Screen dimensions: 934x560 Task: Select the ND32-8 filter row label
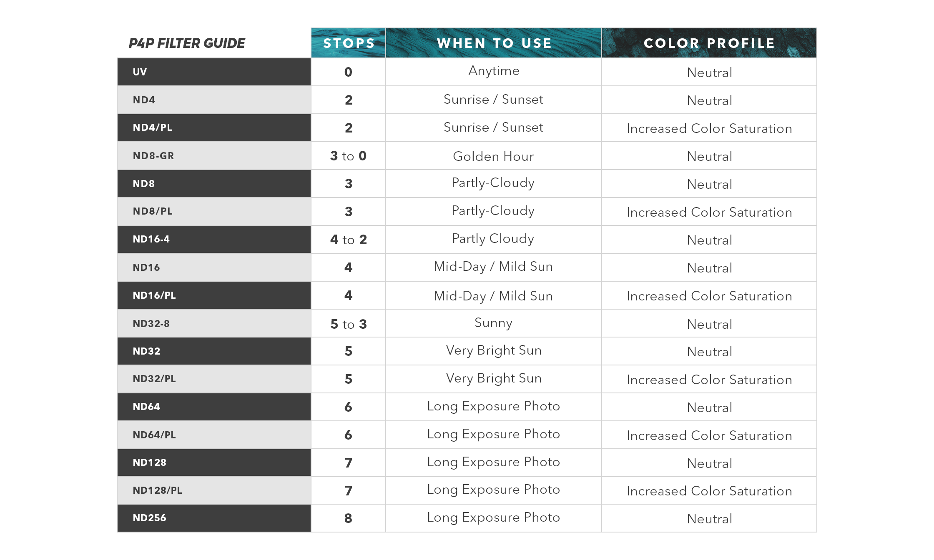pos(151,324)
